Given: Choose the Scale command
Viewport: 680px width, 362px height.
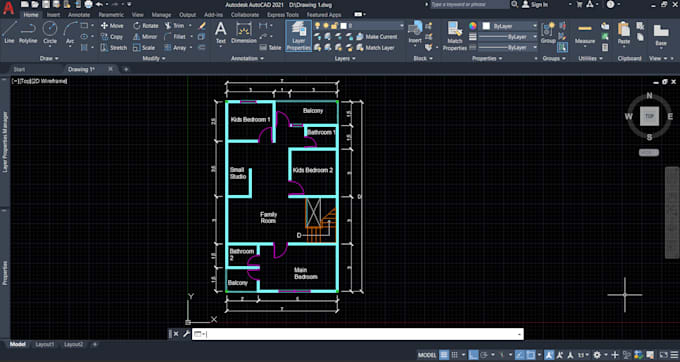Looking at the screenshot, I should pyautogui.click(x=144, y=48).
